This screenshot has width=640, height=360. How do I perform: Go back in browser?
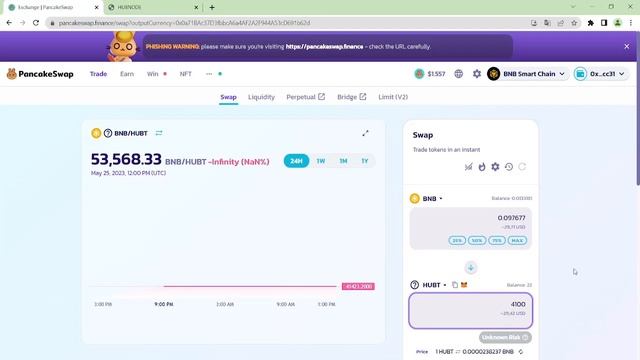[x=9, y=23]
